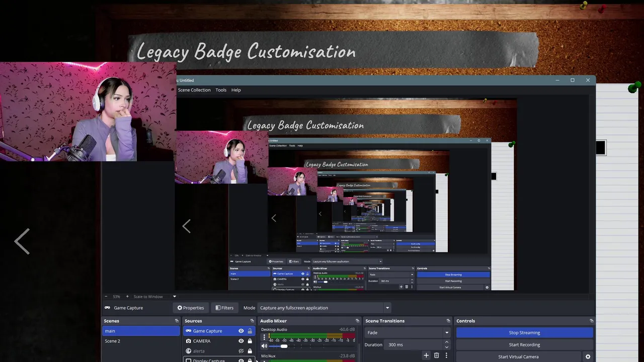The width and height of the screenshot is (644, 362).
Task: Click the Desktop Audio level meter
Action: [x=311, y=335]
